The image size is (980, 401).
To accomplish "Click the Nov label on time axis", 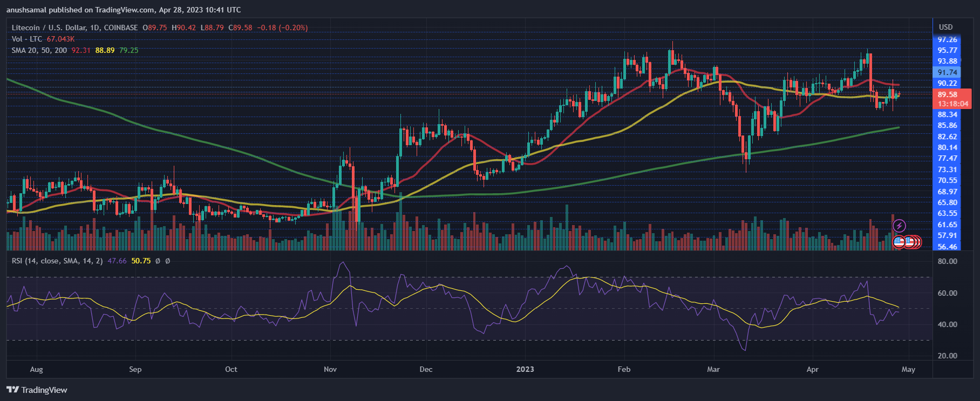I will pyautogui.click(x=330, y=369).
